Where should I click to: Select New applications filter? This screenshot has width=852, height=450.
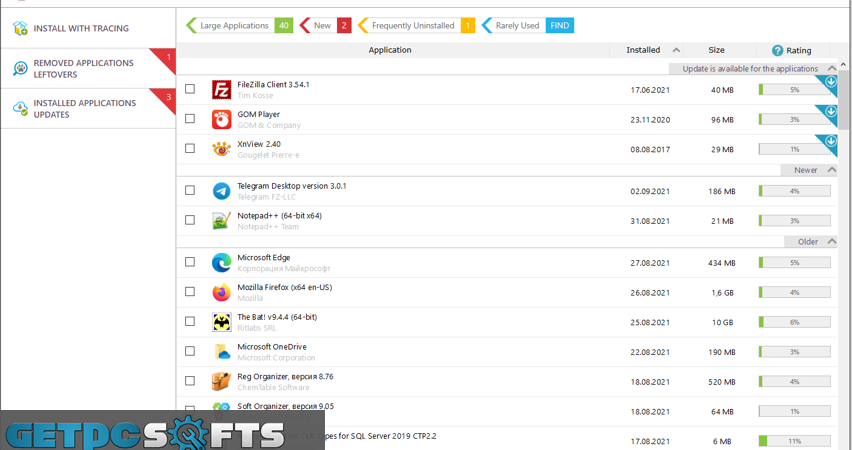[x=325, y=26]
